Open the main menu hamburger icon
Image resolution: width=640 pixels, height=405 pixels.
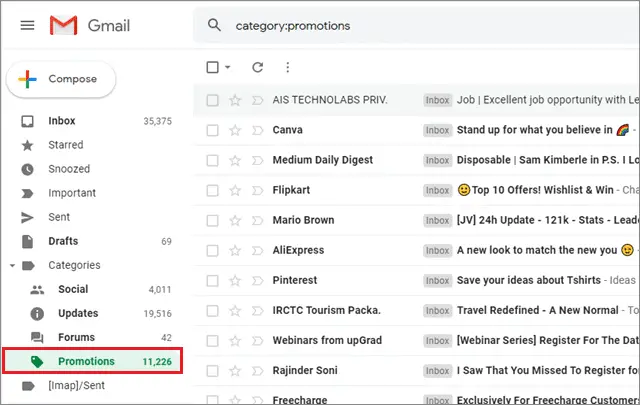coord(27,25)
